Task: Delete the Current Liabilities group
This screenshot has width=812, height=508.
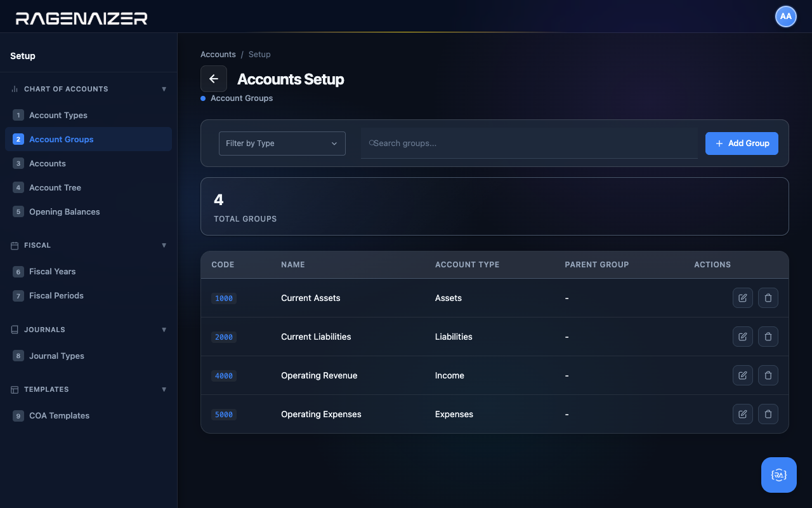Action: pyautogui.click(x=768, y=337)
